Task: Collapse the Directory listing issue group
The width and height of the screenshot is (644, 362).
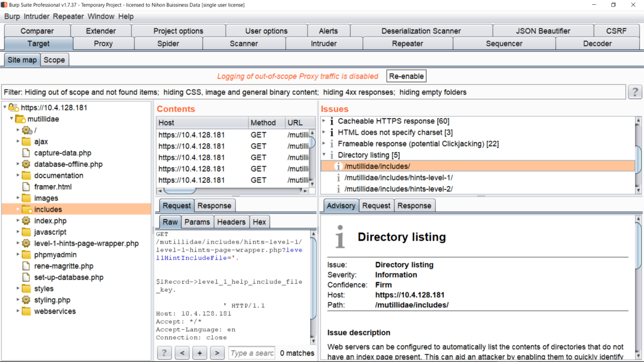Action: [x=324, y=155]
